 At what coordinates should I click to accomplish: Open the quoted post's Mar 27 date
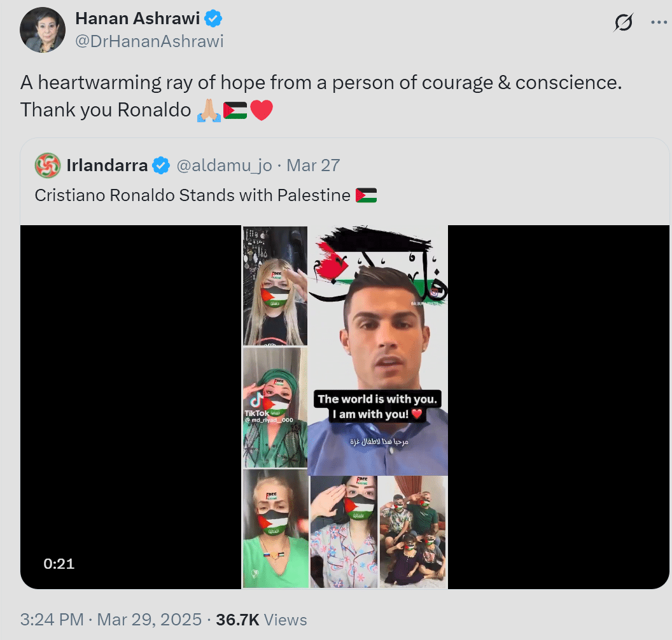[x=313, y=165]
